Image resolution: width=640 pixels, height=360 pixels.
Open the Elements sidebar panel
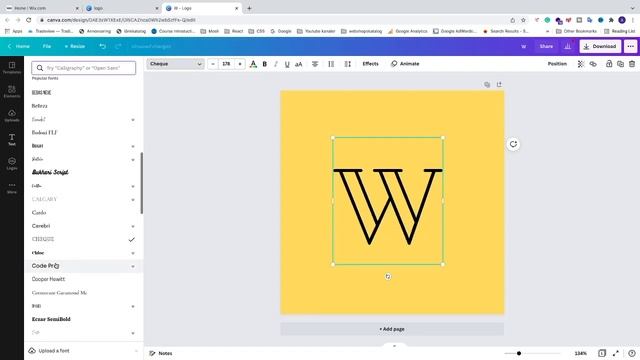(12, 92)
